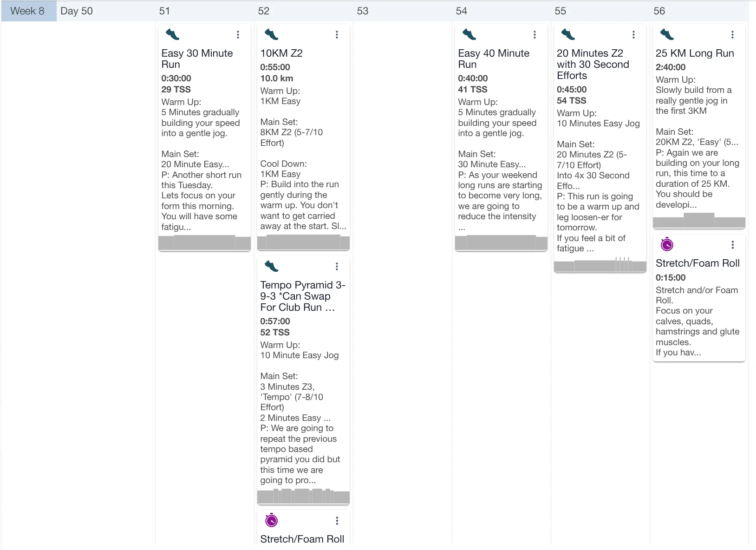Open the 25 KM Long Run title
The image size is (756, 550).
694,53
